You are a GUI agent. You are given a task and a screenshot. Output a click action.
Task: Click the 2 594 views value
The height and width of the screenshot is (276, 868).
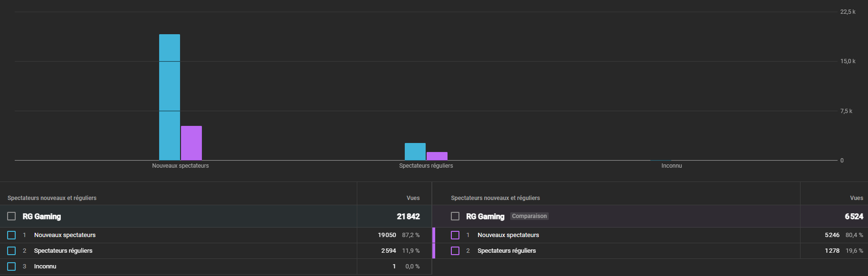pos(389,251)
